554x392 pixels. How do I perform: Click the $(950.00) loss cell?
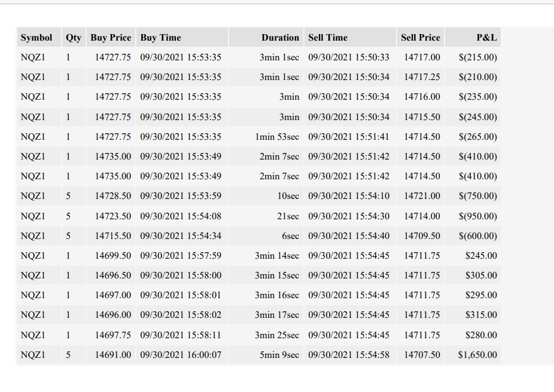click(x=473, y=216)
